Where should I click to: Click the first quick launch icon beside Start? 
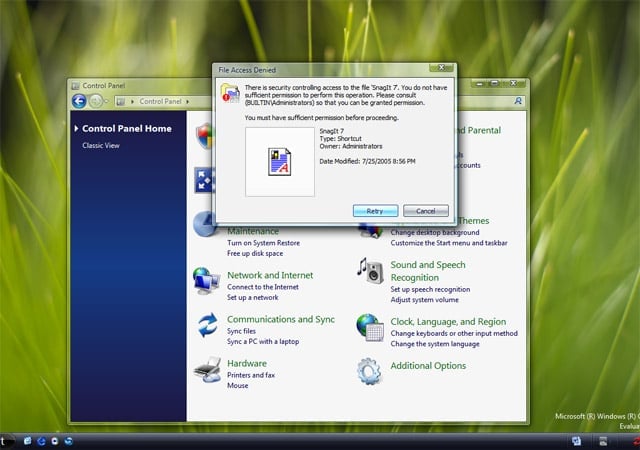pos(27,441)
